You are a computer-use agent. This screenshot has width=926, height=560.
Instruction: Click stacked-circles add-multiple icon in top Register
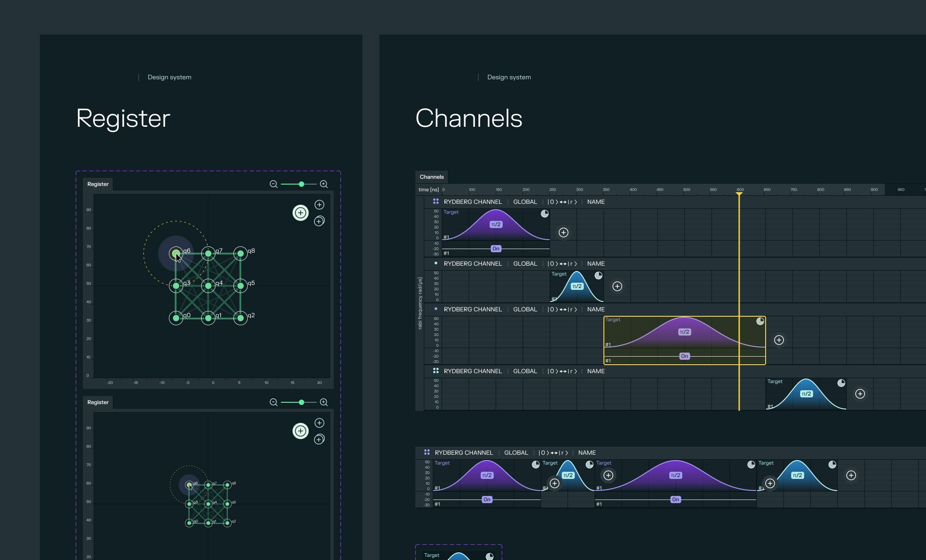(x=319, y=221)
